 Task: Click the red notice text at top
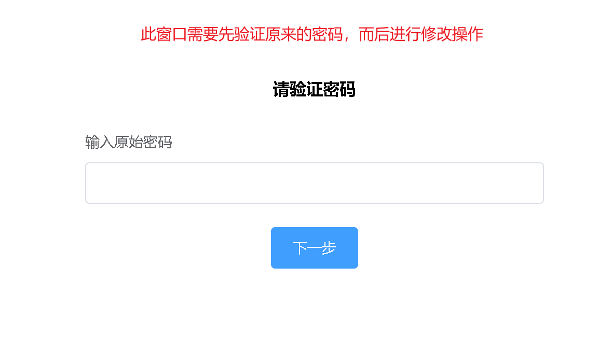pyautogui.click(x=312, y=34)
